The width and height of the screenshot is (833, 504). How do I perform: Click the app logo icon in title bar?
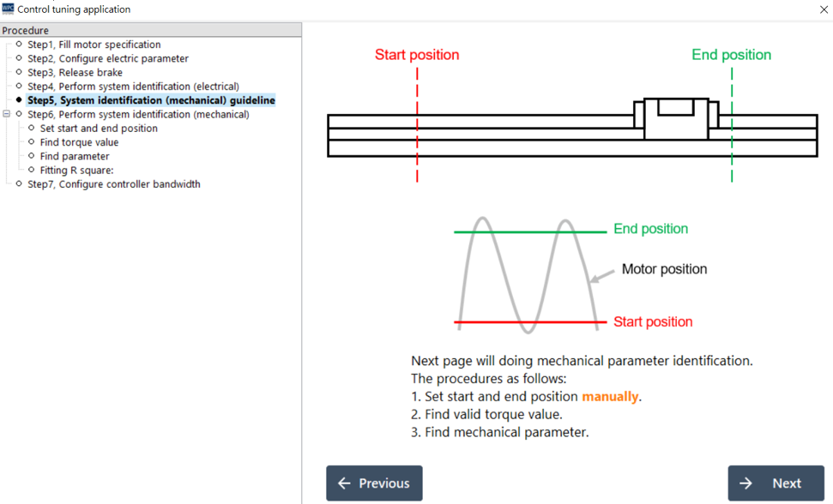click(9, 9)
